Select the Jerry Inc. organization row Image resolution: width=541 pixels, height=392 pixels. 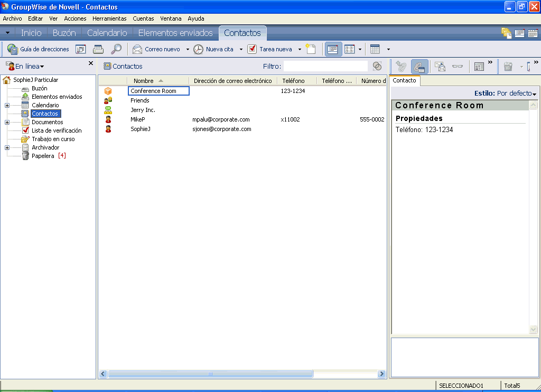coord(242,110)
